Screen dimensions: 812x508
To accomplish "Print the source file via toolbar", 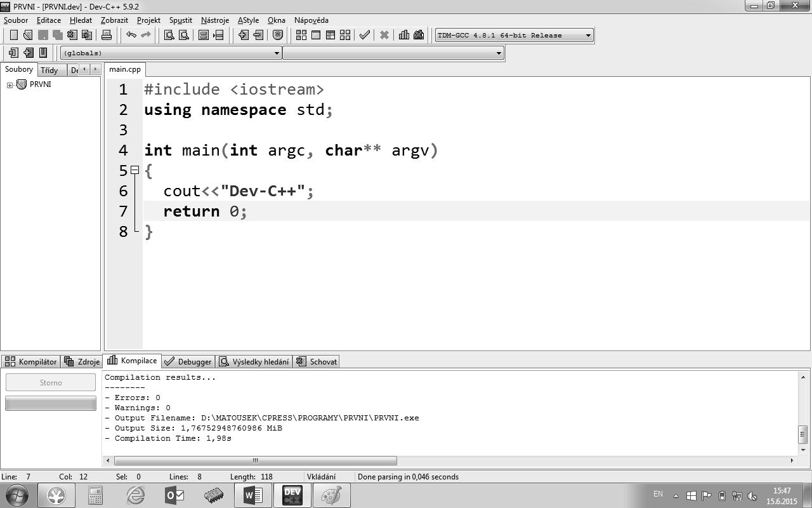I will coord(107,35).
